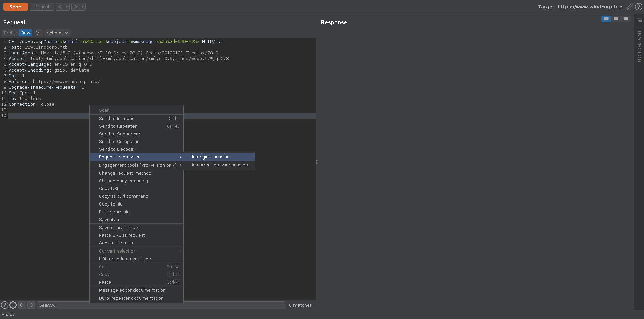Select the Raw request view
The height and width of the screenshot is (319, 644).
(25, 33)
